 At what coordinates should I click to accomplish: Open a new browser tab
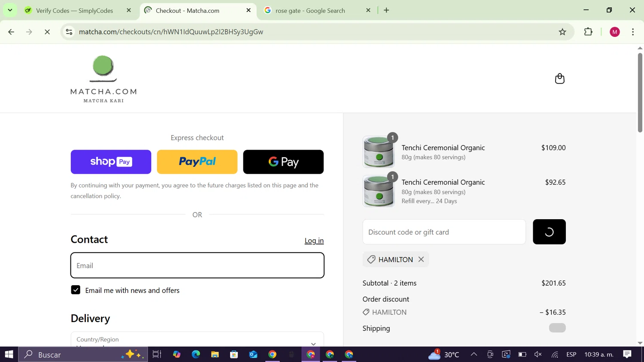pyautogui.click(x=386, y=10)
